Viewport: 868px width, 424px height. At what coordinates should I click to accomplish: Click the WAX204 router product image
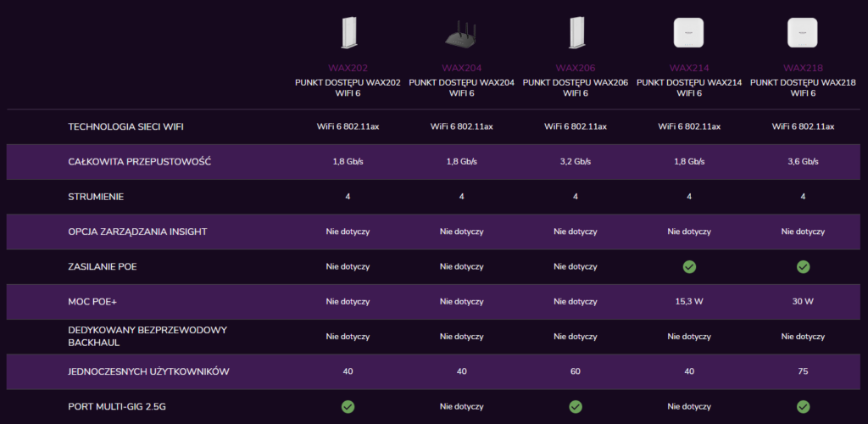tap(461, 34)
